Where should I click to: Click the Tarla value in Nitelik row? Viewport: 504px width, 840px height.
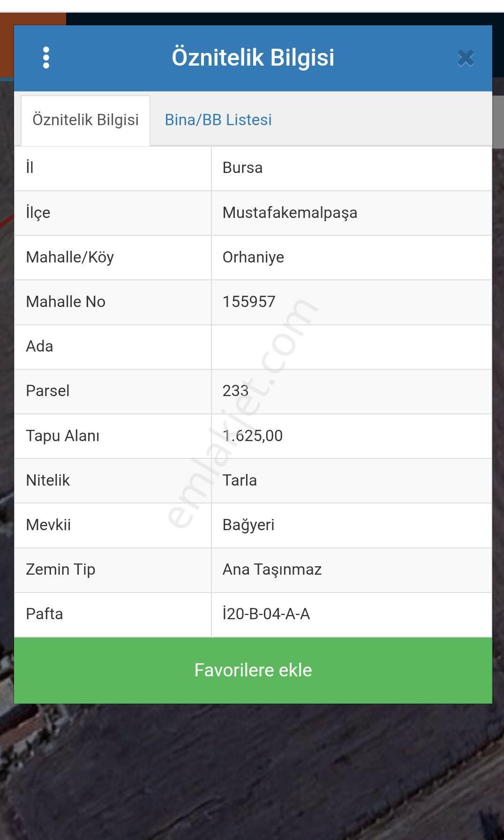240,480
